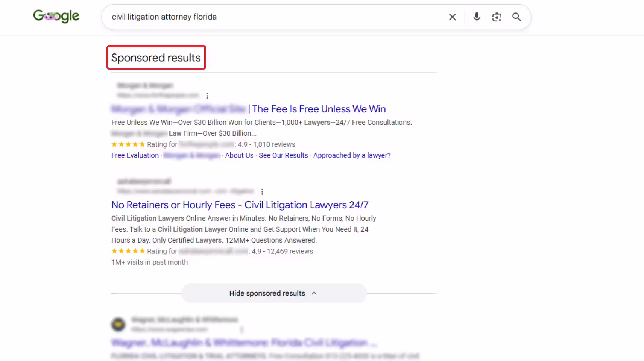Screen dimensions: 644x361
Task: Open three-dot menu for first sponsored ad
Action: click(x=207, y=96)
